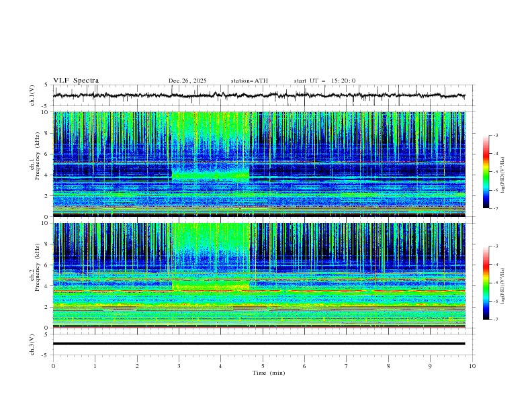
Task: Click the date "Dec. 26, 2025"
Action: [x=187, y=81]
